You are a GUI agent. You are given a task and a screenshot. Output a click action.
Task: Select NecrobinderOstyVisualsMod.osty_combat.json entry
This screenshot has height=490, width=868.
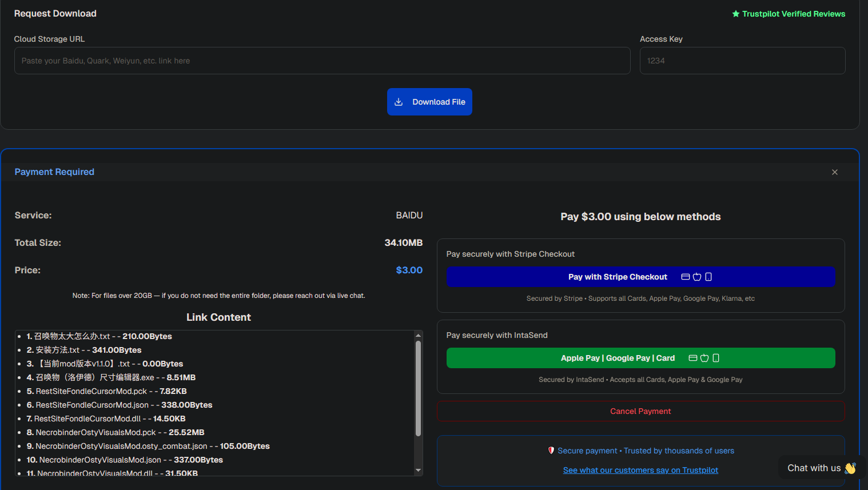pyautogui.click(x=148, y=446)
